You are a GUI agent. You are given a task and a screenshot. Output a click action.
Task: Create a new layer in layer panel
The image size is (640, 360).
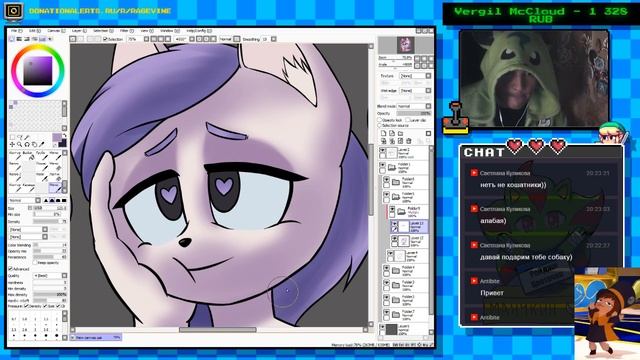coord(383,133)
